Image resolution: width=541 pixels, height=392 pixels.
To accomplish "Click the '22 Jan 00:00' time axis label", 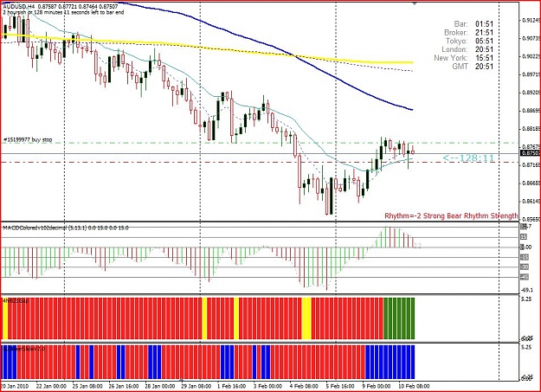I will [51, 386].
